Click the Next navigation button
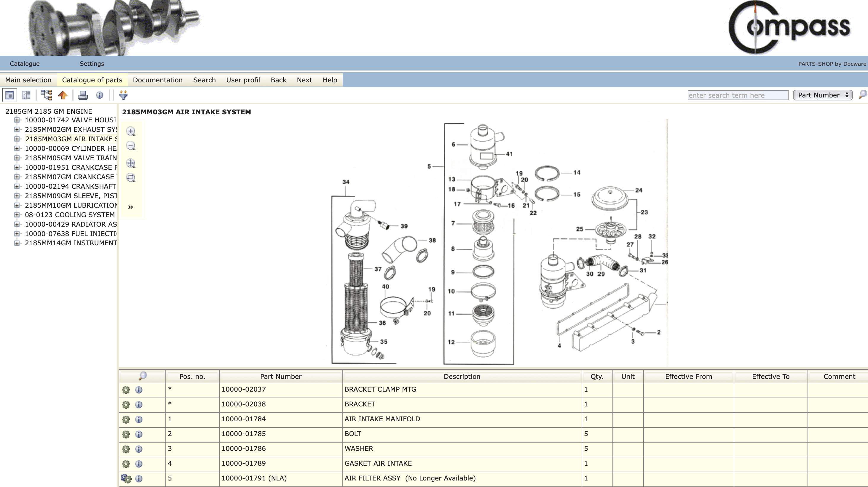This screenshot has height=487, width=868. pyautogui.click(x=304, y=80)
